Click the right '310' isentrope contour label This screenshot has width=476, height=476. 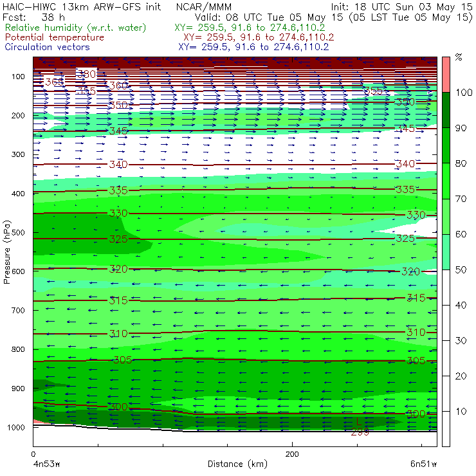click(x=416, y=333)
